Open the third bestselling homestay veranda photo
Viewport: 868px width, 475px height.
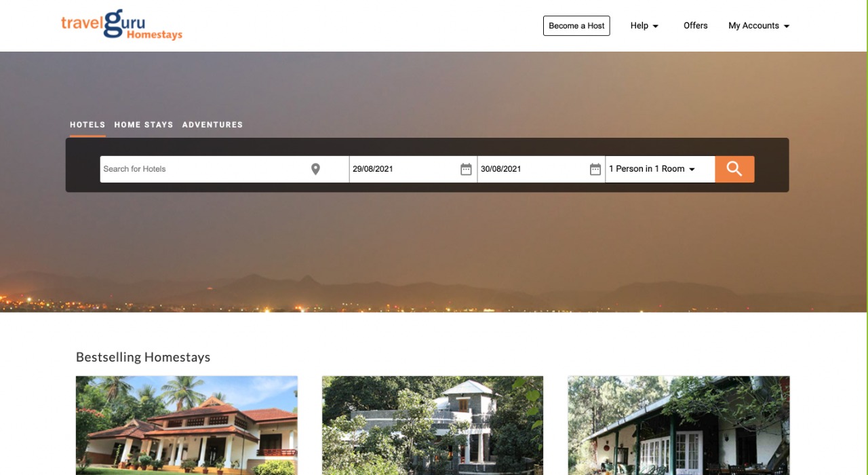pos(679,425)
